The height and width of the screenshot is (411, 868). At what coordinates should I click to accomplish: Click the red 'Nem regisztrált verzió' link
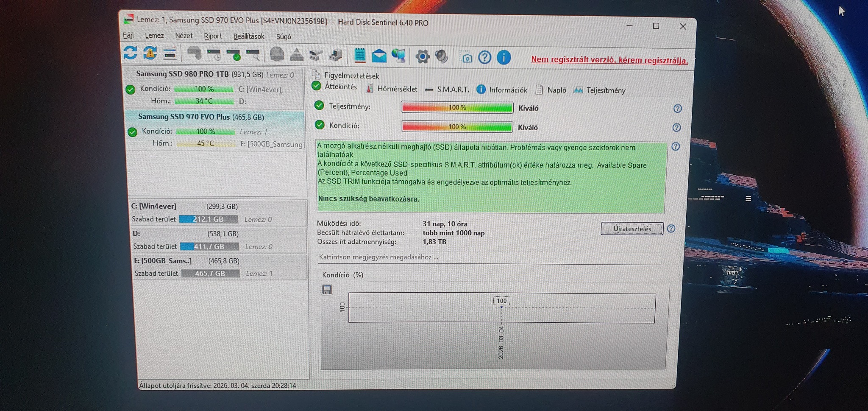click(x=609, y=60)
